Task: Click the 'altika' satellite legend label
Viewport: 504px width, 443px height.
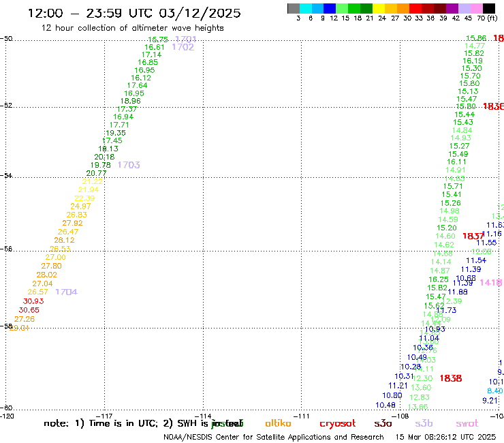Action: (x=278, y=423)
